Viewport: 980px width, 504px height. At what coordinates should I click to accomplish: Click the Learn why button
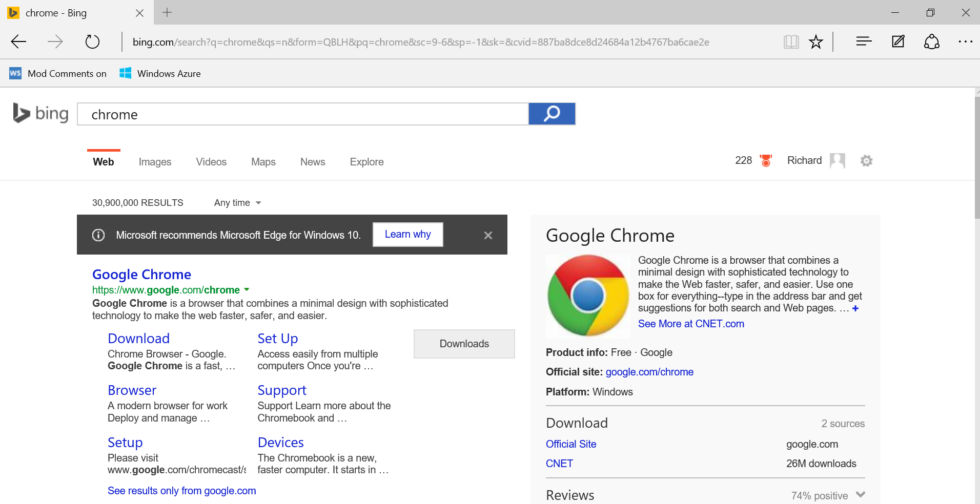[407, 235]
